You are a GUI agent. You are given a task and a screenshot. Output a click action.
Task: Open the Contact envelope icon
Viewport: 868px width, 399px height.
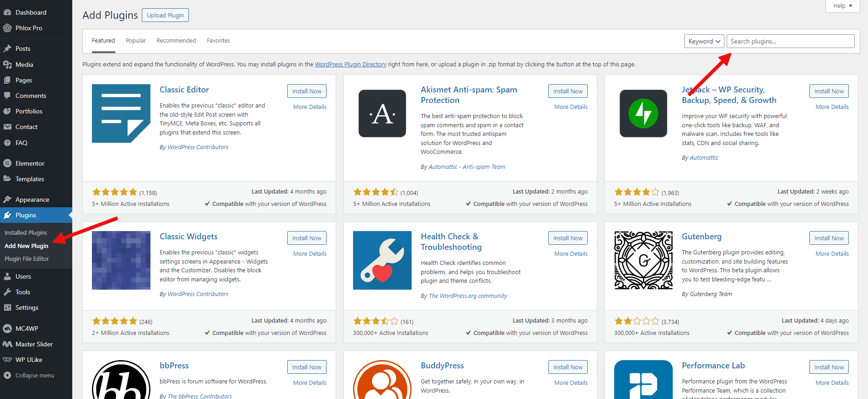coord(7,127)
